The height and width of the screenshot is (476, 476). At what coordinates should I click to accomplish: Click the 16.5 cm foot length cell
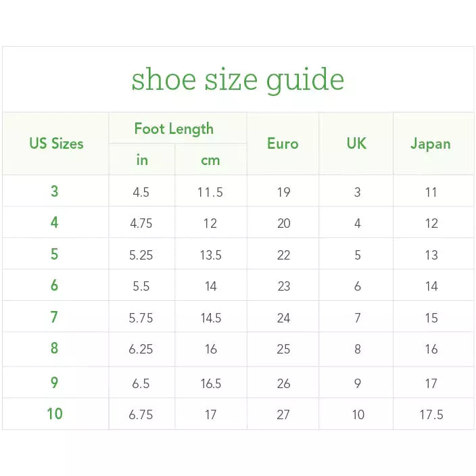coord(210,383)
